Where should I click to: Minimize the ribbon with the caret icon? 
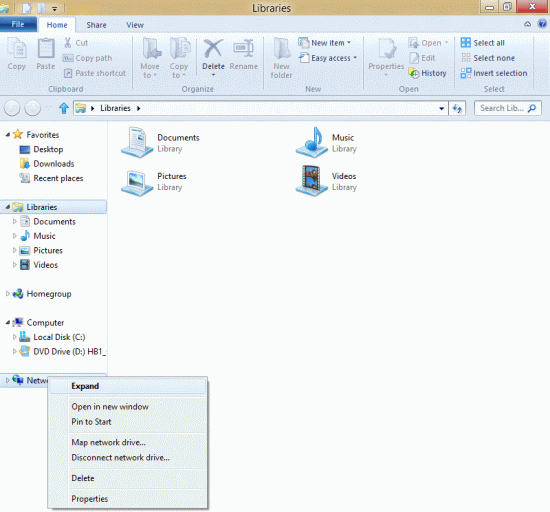[x=527, y=24]
